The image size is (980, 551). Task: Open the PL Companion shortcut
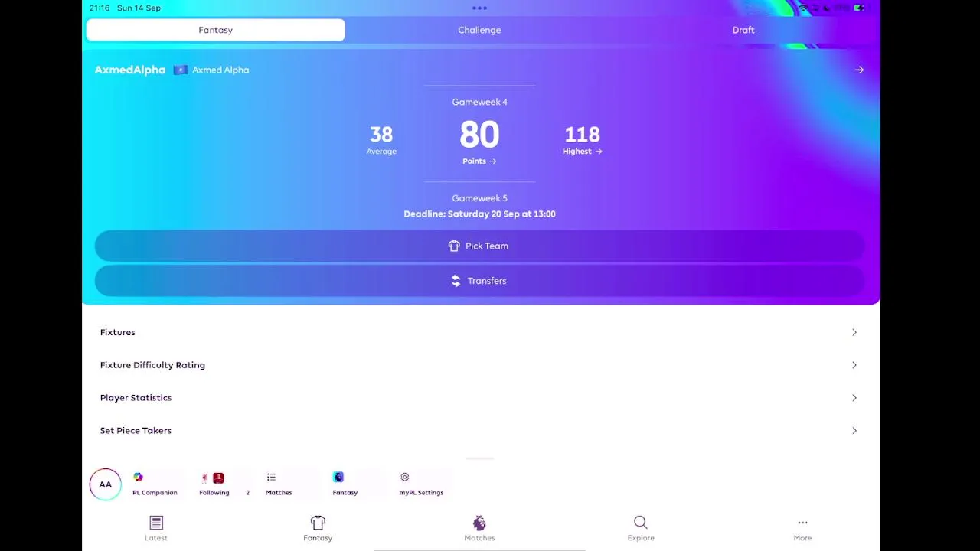(x=155, y=484)
